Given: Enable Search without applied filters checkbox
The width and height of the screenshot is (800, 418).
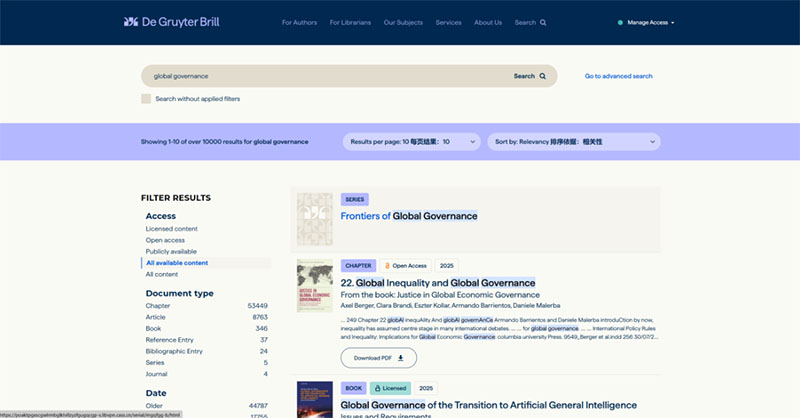Looking at the screenshot, I should pos(146,99).
